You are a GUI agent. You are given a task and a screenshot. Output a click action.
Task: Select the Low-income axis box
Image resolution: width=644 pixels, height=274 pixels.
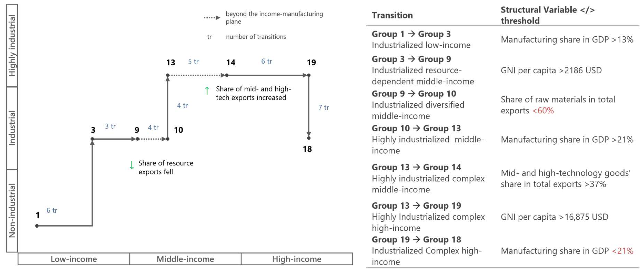(74, 259)
